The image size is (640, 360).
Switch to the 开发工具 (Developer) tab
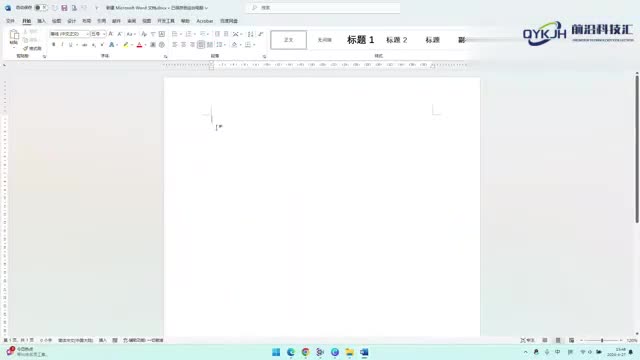click(166, 21)
